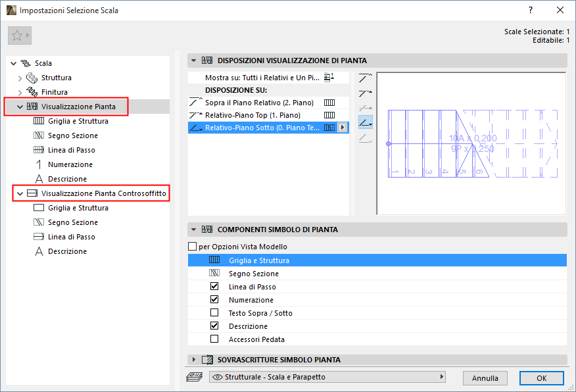The width and height of the screenshot is (576, 392).
Task: Open the Favorites star button
Action: 20,36
